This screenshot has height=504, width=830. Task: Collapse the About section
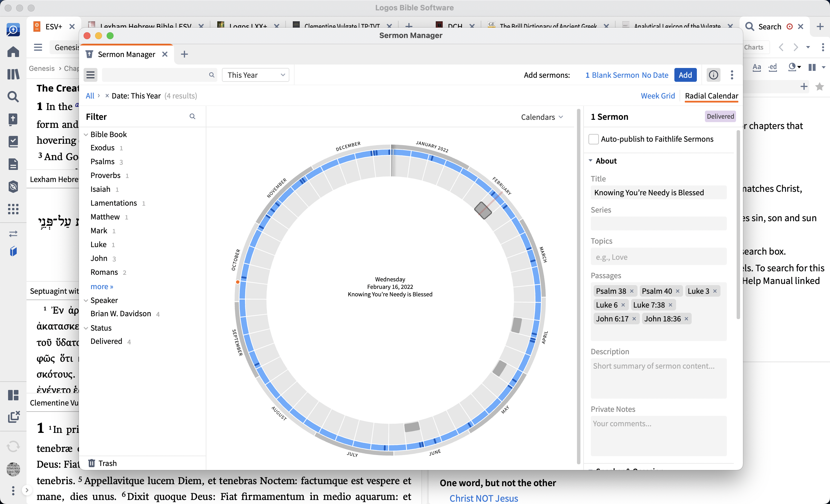tap(591, 161)
